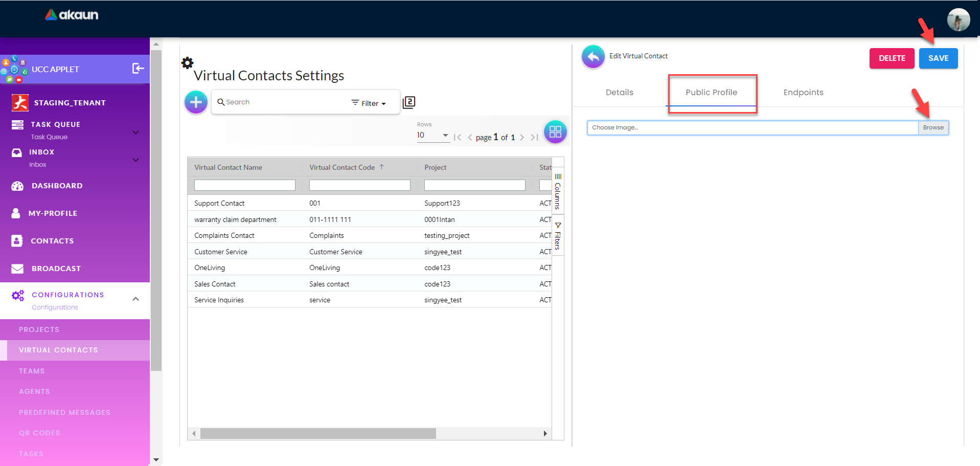Switch to the Details tab
This screenshot has width=980, height=466.
click(x=619, y=93)
